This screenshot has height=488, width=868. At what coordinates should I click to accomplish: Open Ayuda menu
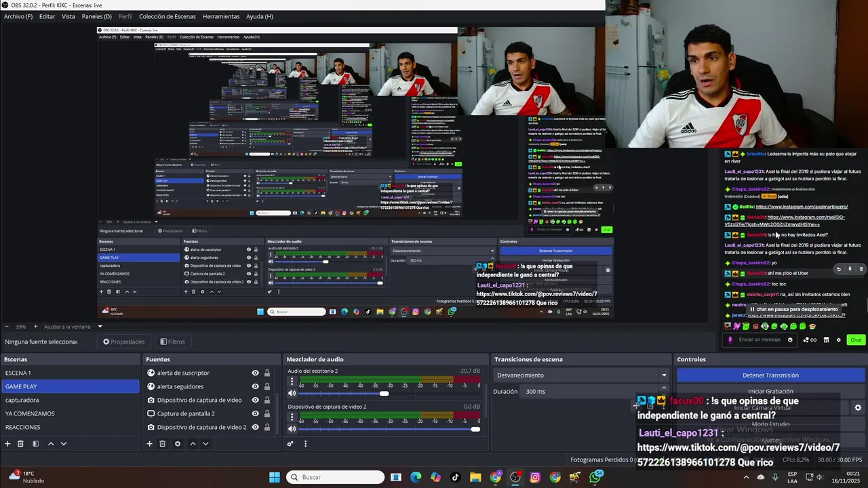[260, 16]
